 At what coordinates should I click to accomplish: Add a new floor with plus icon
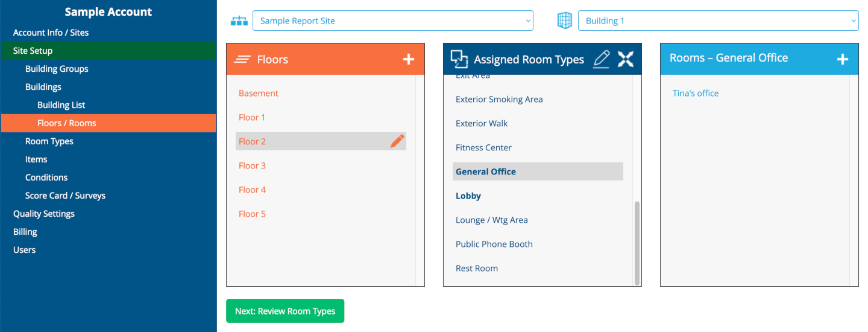click(x=409, y=59)
